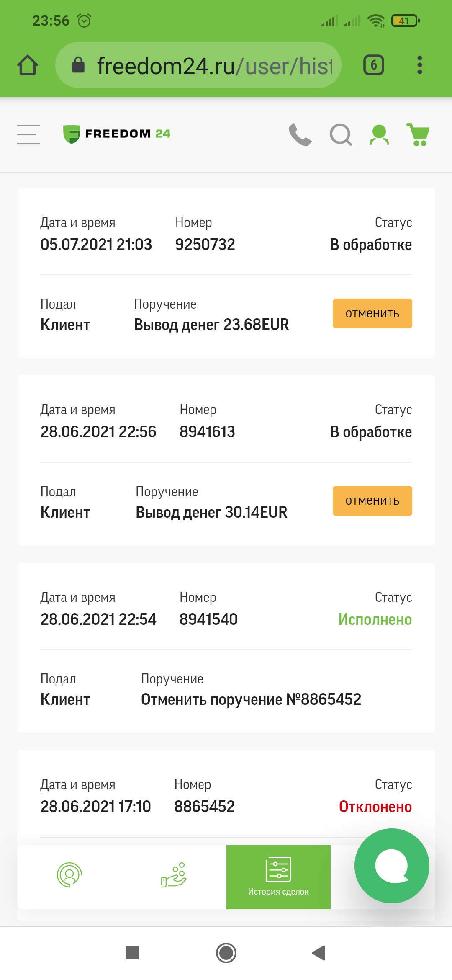
Task: Open the hamburger navigation menu
Action: tap(28, 134)
